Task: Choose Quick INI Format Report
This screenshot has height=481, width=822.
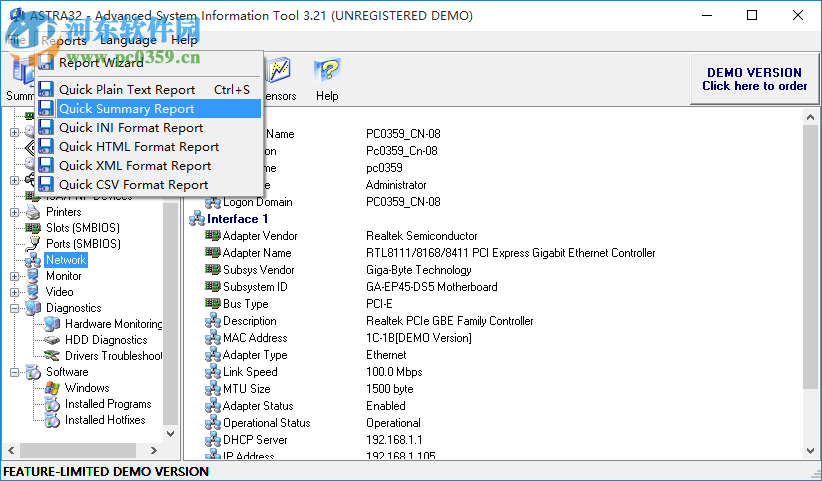Action: (x=149, y=127)
